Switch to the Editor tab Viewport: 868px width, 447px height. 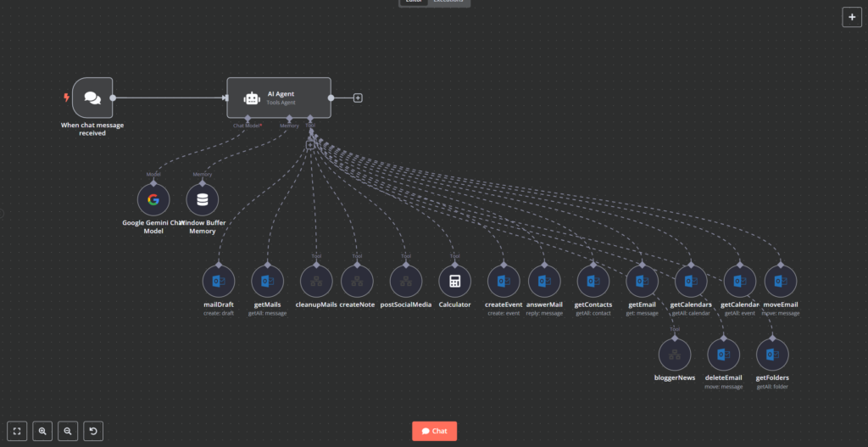pos(414,3)
